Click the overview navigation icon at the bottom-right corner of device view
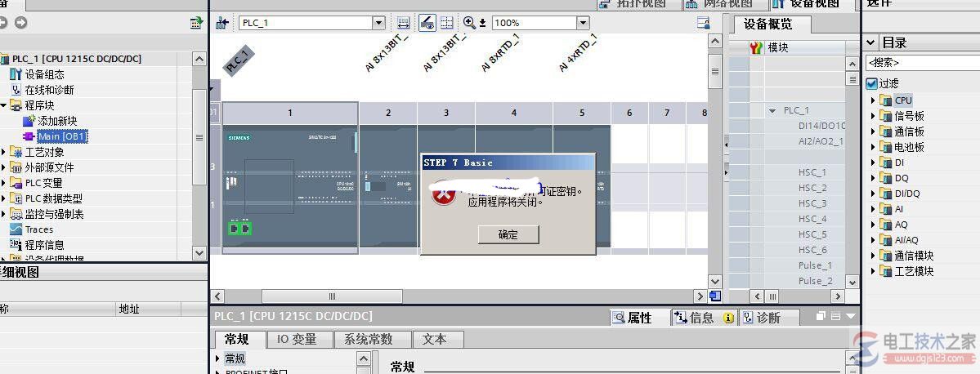The width and height of the screenshot is (980, 374). click(715, 296)
